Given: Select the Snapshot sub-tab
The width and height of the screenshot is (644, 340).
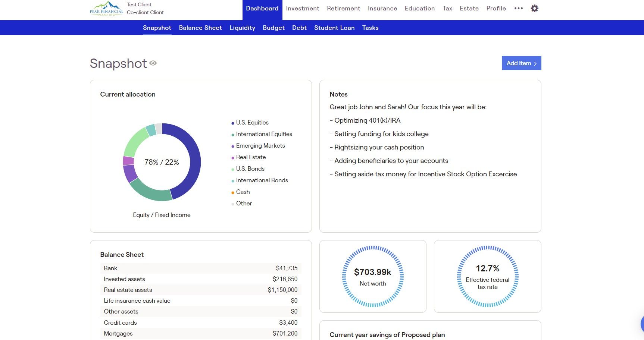Looking at the screenshot, I should [157, 28].
